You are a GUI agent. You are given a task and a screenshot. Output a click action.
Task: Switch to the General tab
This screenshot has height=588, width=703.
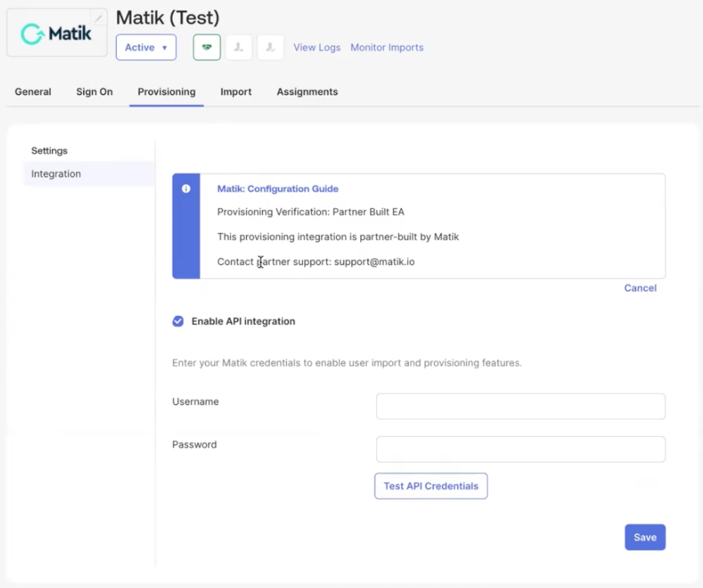33,92
